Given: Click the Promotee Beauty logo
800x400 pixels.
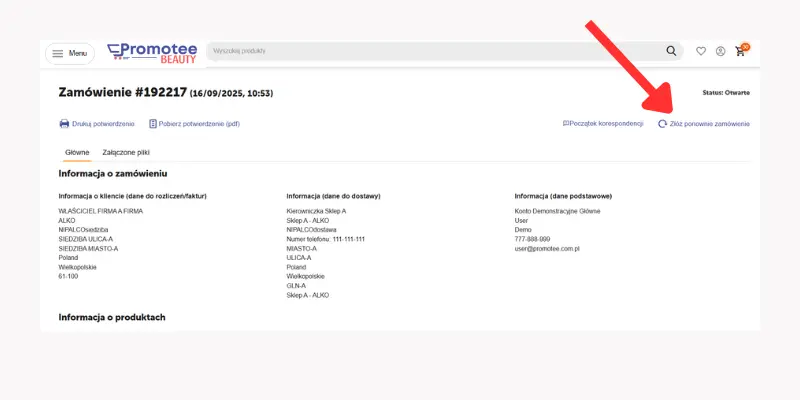Looking at the screenshot, I should click(151, 52).
